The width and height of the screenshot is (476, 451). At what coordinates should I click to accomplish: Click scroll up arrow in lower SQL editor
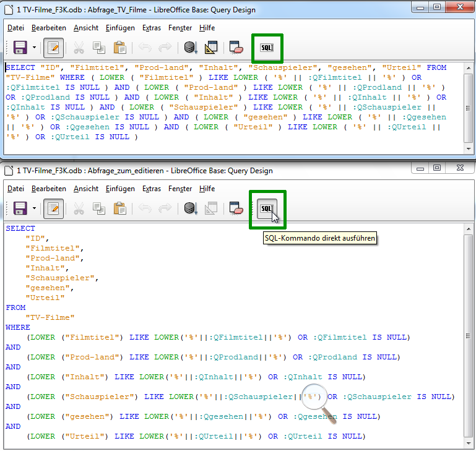pyautogui.click(x=469, y=229)
